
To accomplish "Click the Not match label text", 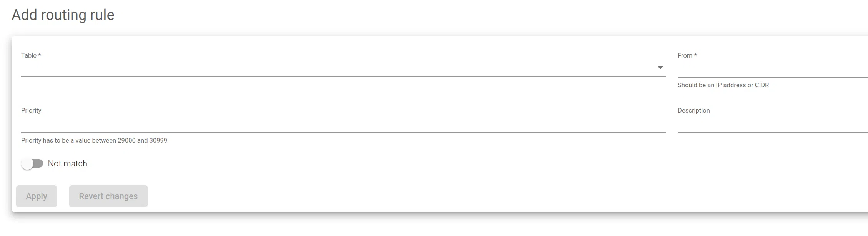I will pos(68,164).
